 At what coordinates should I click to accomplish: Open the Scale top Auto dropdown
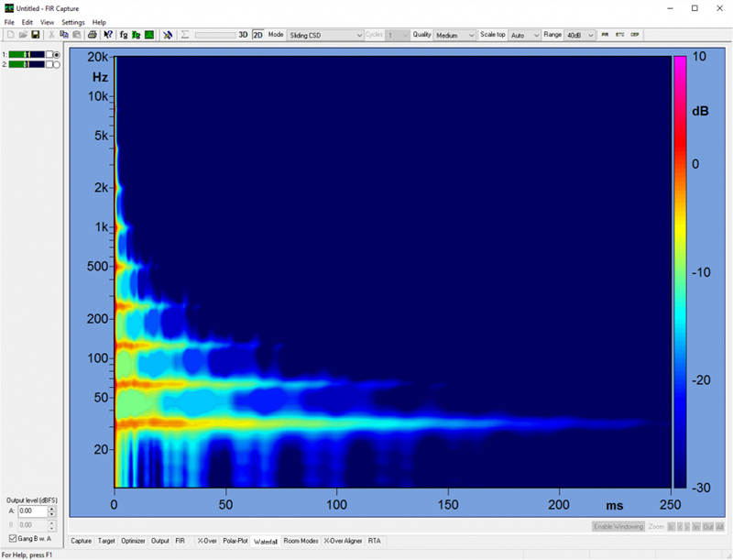point(524,35)
